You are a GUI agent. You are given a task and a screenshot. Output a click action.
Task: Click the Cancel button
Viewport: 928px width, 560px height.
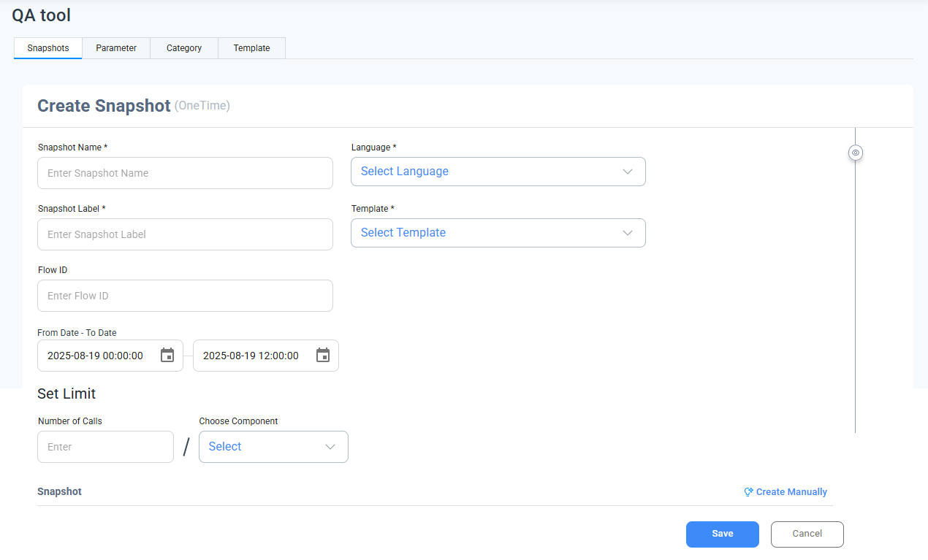(807, 534)
